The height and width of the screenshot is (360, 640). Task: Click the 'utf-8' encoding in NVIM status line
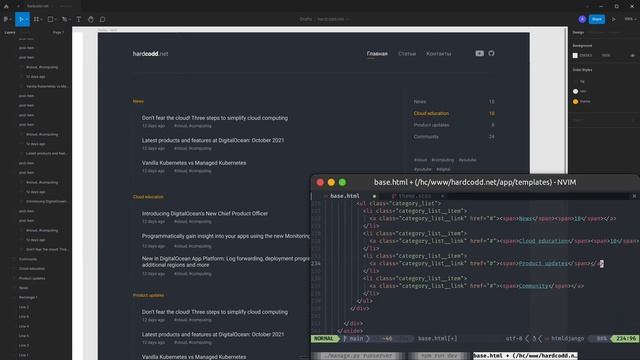514,338
